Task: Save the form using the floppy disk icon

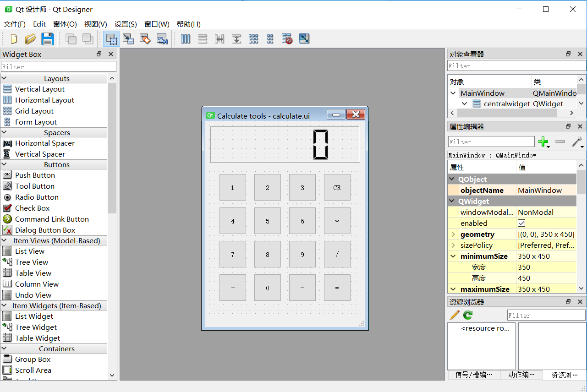Action: [48, 39]
